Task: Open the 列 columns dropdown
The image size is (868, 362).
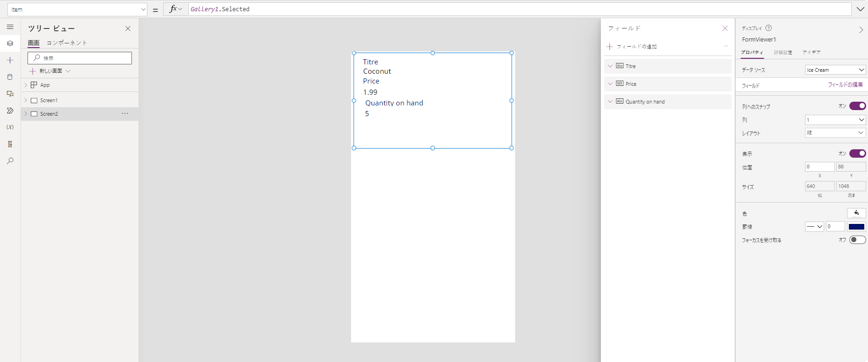Action: click(x=835, y=120)
